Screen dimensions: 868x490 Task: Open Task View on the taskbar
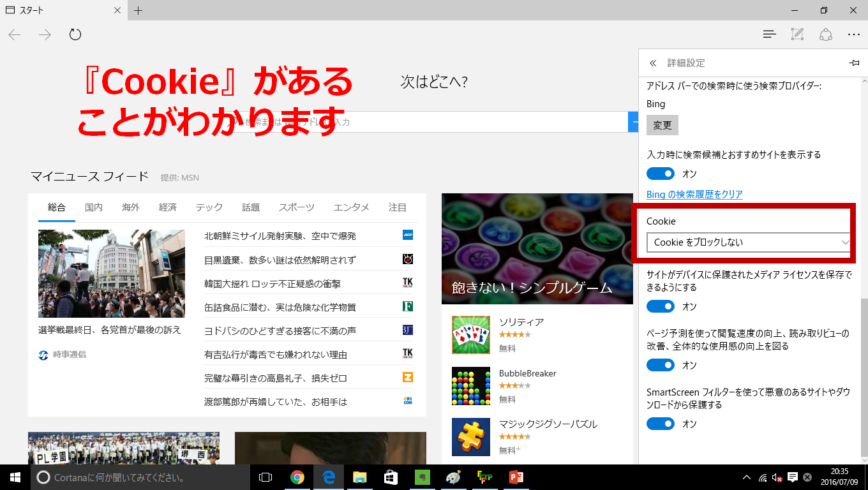(x=266, y=477)
